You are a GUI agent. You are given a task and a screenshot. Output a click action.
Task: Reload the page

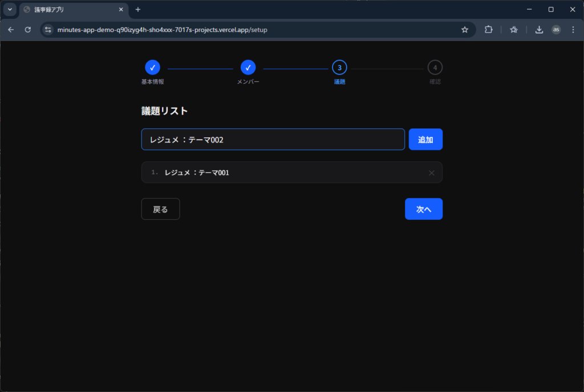[27, 30]
